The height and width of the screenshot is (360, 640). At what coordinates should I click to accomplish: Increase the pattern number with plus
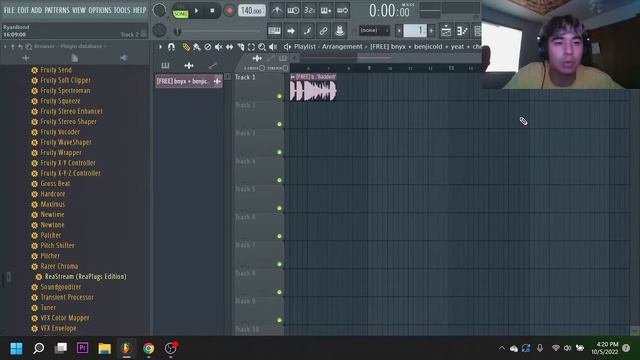[431, 31]
